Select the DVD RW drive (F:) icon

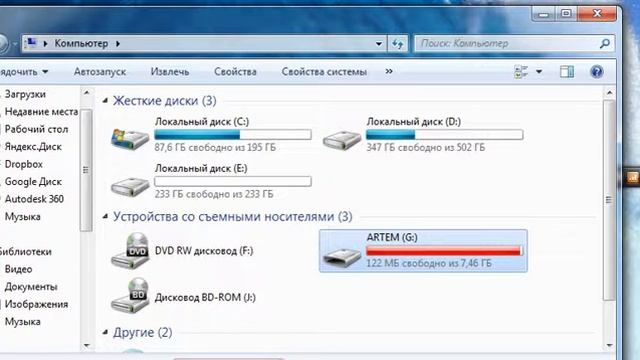[130, 251]
